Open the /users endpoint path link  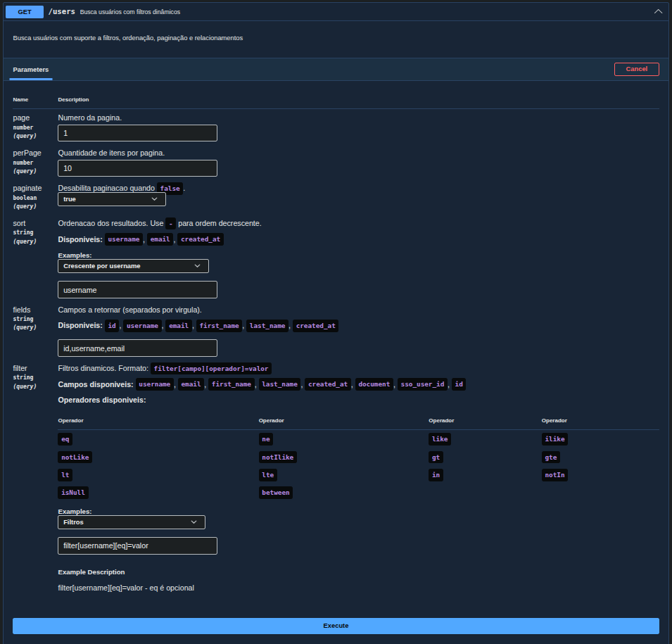pos(62,11)
